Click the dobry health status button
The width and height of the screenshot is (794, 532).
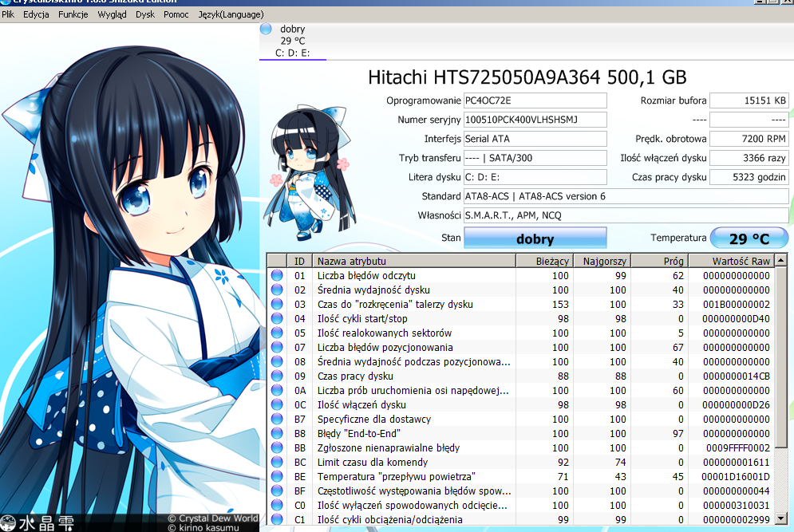[535, 238]
